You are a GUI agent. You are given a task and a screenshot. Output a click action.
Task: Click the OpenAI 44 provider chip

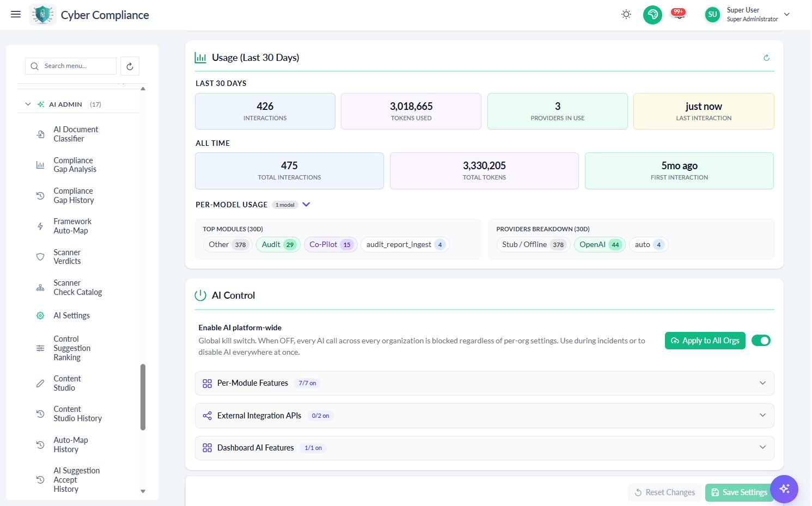[x=600, y=245]
